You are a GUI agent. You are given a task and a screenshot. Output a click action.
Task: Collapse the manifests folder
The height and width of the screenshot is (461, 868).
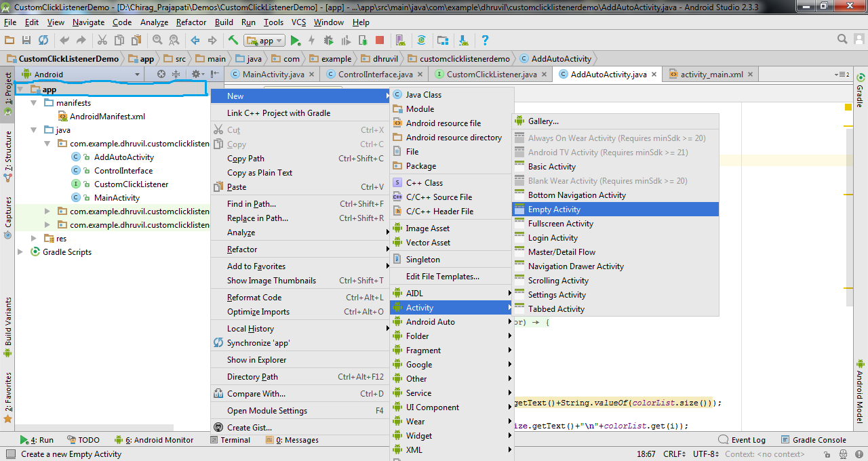click(x=32, y=102)
